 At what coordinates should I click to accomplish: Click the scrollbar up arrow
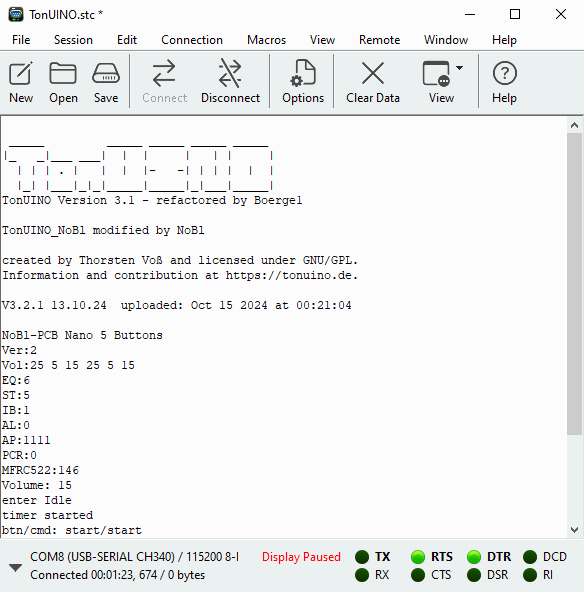click(x=575, y=125)
